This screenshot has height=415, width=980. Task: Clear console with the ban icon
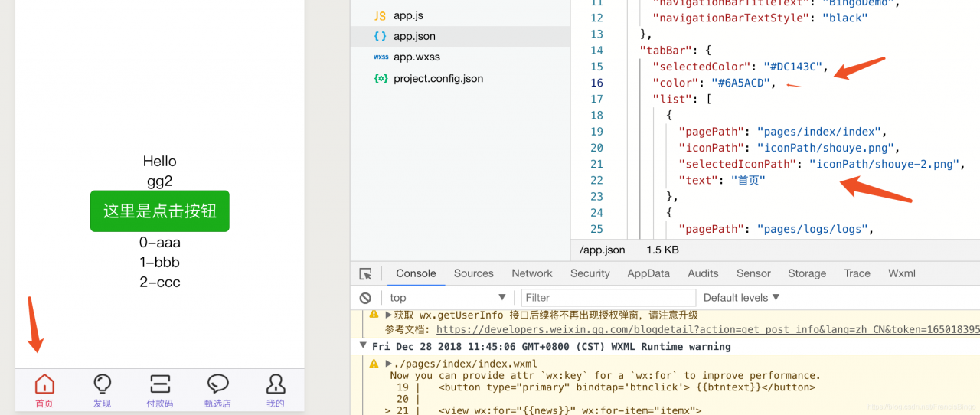[x=366, y=298]
